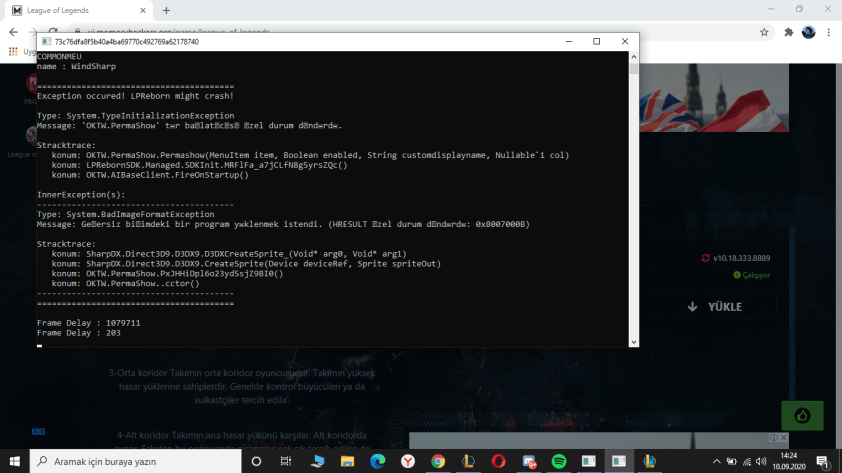
Task: Open Chrome apps grid in bookmarks bar
Action: pos(13,52)
